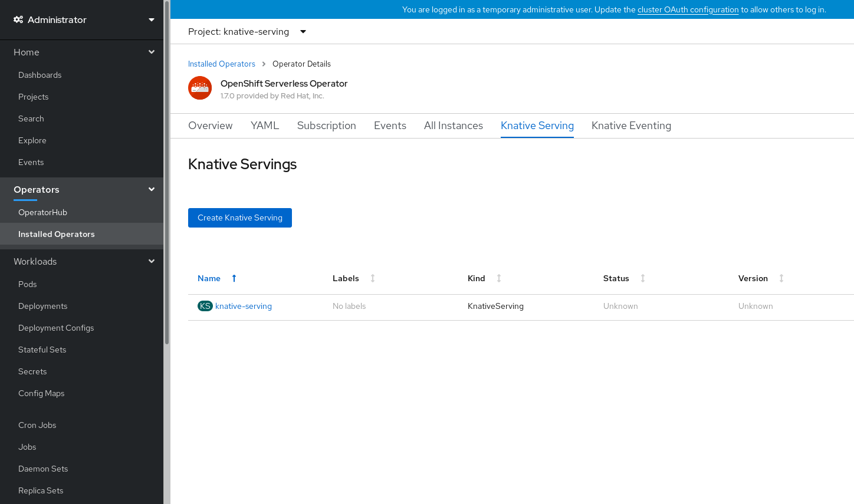The height and width of the screenshot is (504, 854).
Task: Open the knative-serving instance link
Action: (x=244, y=306)
